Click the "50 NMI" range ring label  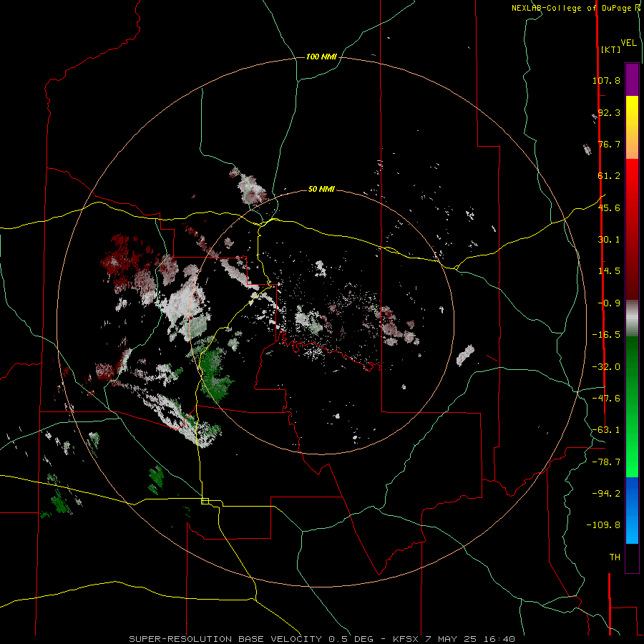coord(321,189)
